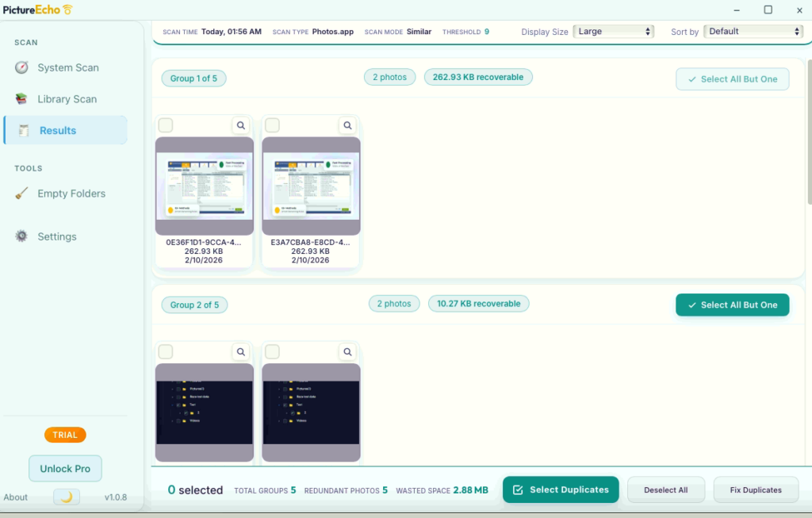Image resolution: width=812 pixels, height=518 pixels.
Task: Click the Fix Duplicates button
Action: point(756,490)
